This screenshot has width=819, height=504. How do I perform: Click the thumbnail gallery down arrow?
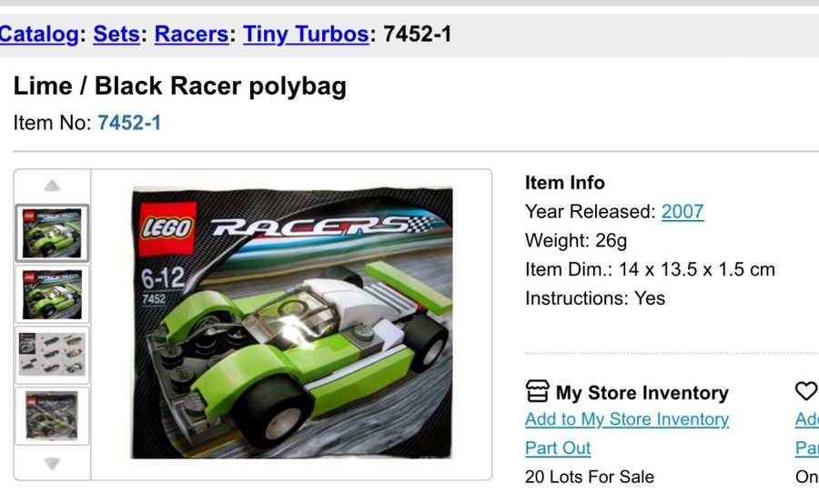[x=52, y=463]
